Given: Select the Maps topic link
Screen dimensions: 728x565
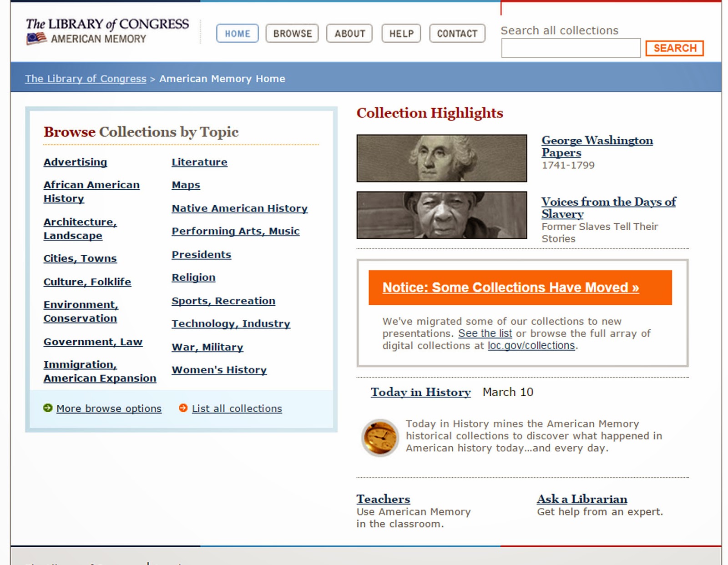Looking at the screenshot, I should click(x=186, y=185).
